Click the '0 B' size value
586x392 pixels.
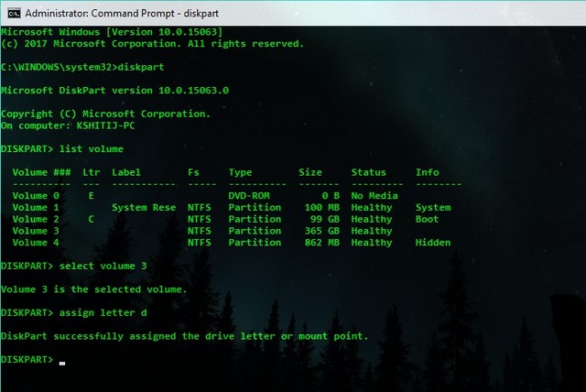pyautogui.click(x=331, y=196)
